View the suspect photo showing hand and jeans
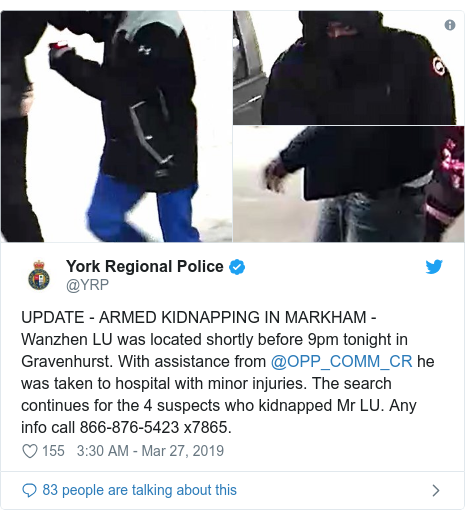Viewport: 465px width, 520px height. click(x=349, y=184)
